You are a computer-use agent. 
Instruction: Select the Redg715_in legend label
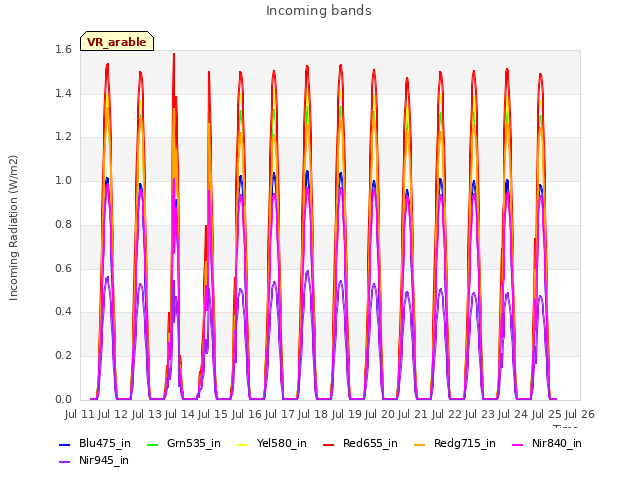pos(465,444)
